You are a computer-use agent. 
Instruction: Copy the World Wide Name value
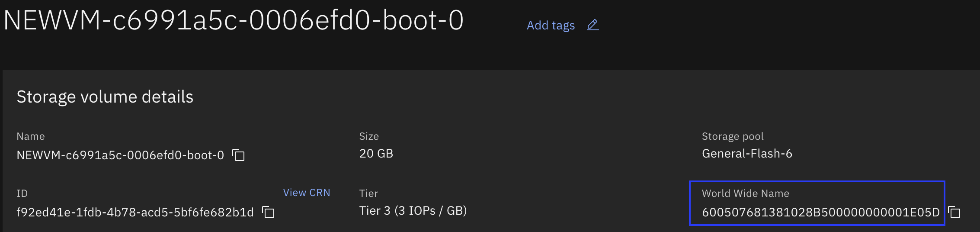coord(954,212)
